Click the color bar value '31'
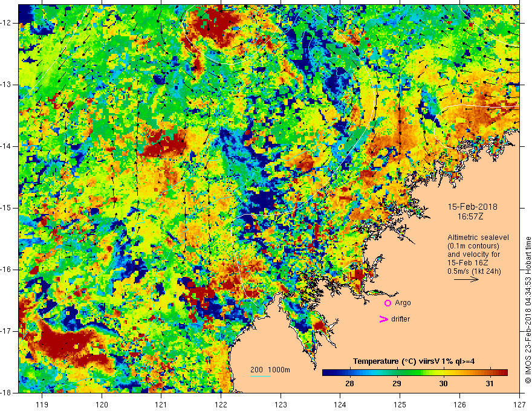This screenshot has height=411, width=532. point(489,384)
